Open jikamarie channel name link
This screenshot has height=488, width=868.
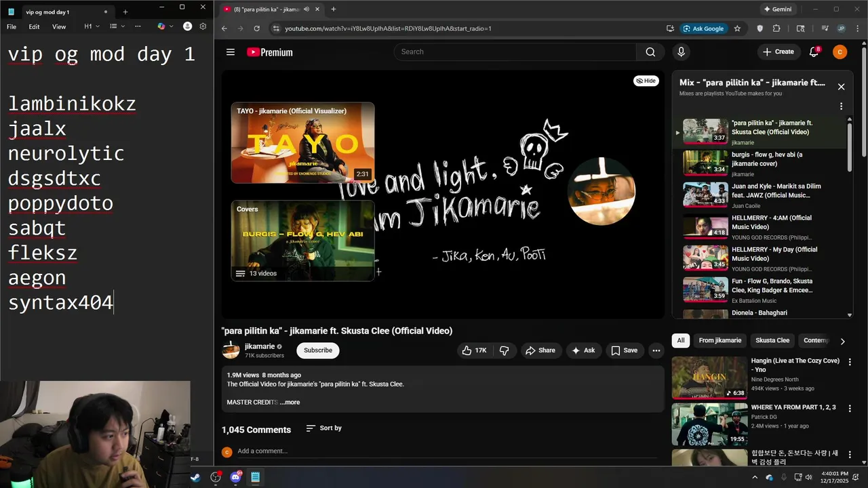260,346
